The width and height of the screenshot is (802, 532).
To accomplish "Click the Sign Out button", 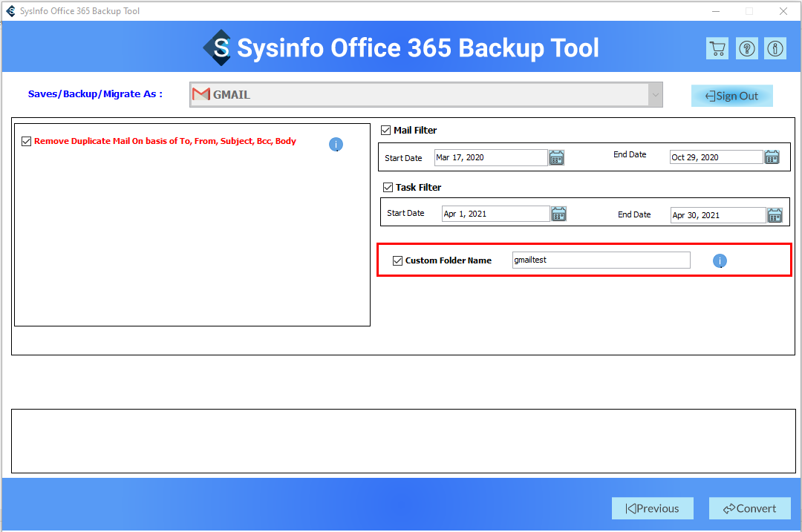I will pos(731,96).
